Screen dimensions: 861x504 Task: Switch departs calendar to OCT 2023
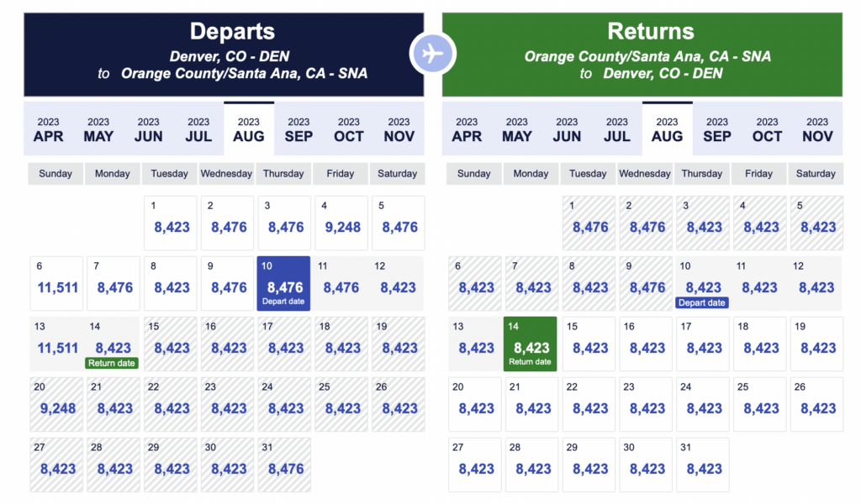(348, 128)
